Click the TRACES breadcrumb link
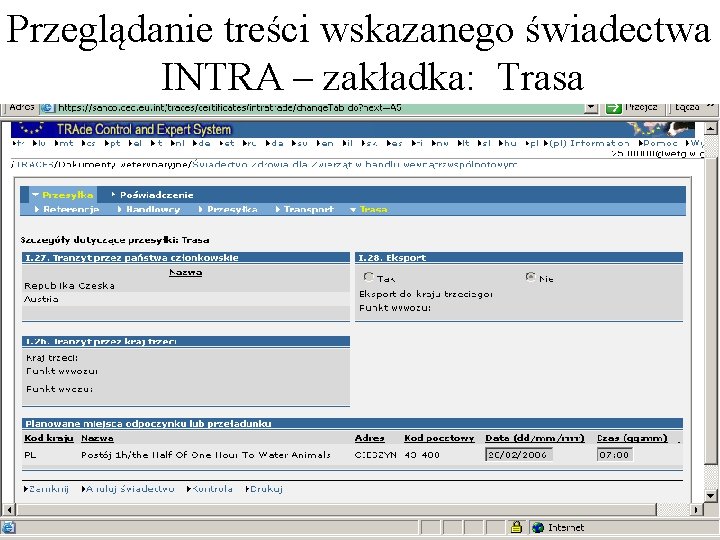This screenshot has height=540, width=720. [x=34, y=164]
